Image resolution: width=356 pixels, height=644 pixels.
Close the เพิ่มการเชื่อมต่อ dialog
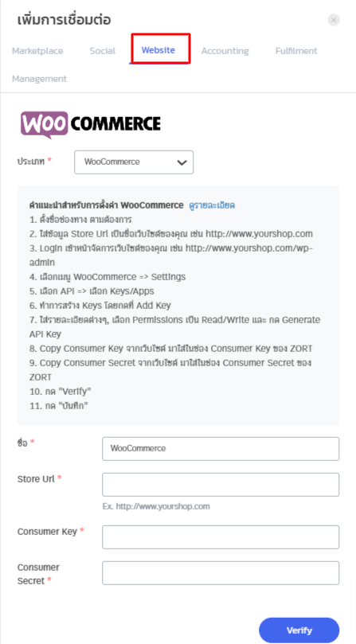point(334,20)
